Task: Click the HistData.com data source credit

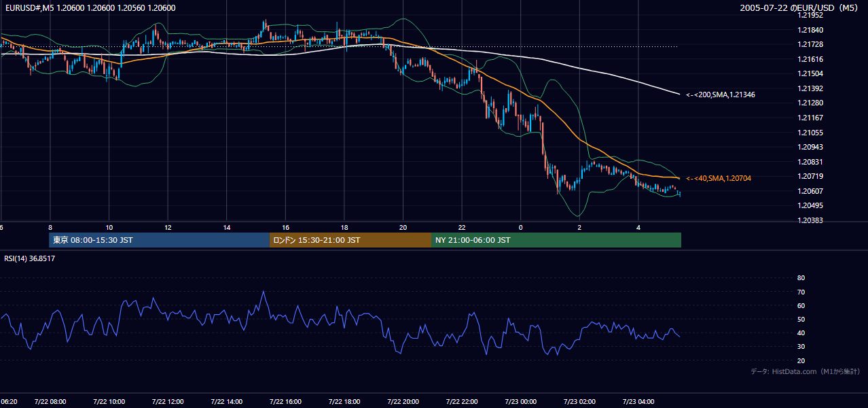Action: coord(806,371)
